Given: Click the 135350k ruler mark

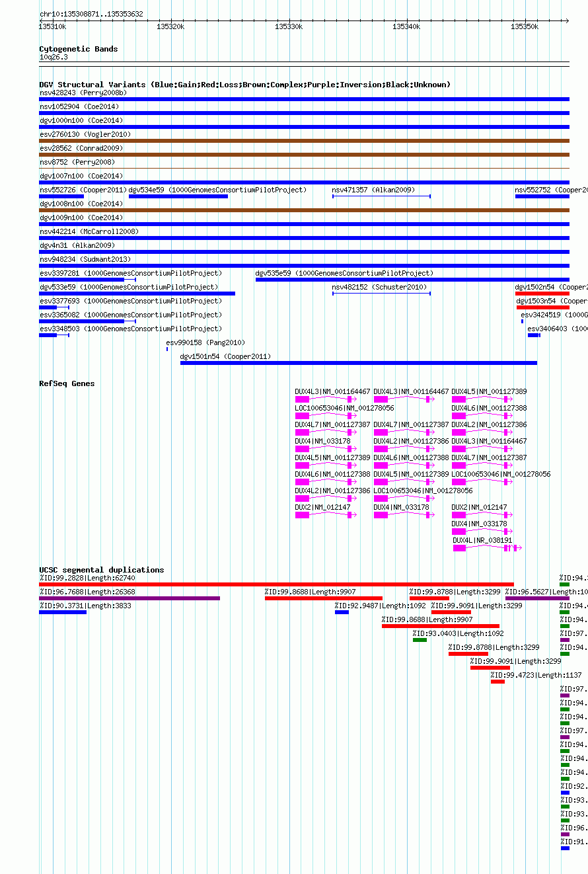Looking at the screenshot, I should tap(525, 26).
